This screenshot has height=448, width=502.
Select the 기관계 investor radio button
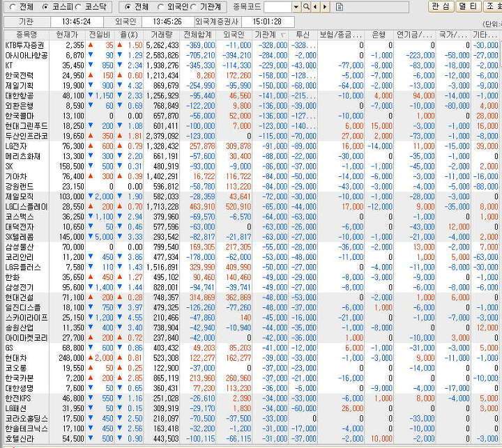coord(193,7)
